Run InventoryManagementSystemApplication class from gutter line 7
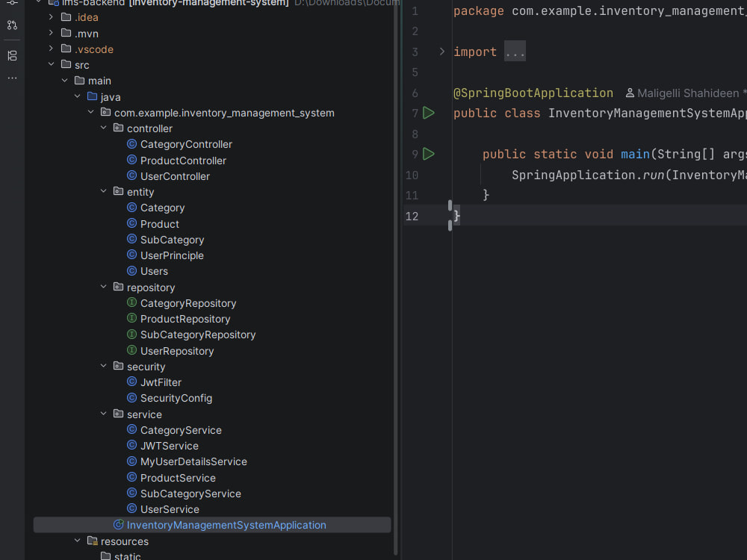Screen dimensions: 747x560 429,113
